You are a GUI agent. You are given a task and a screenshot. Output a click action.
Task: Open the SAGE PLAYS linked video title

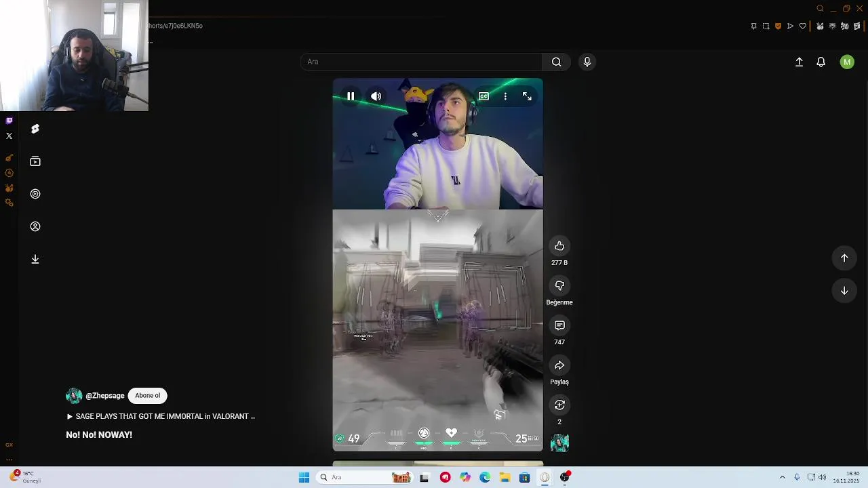tap(161, 416)
